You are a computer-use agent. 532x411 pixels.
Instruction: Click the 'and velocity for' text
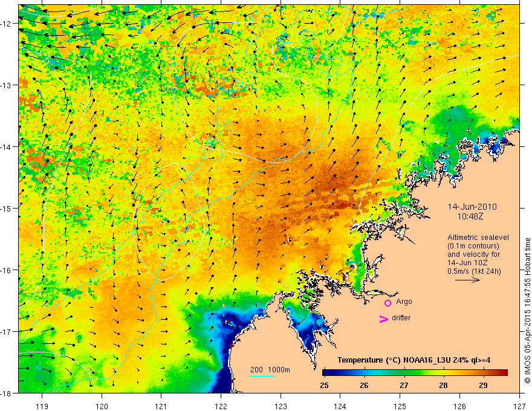(x=473, y=254)
